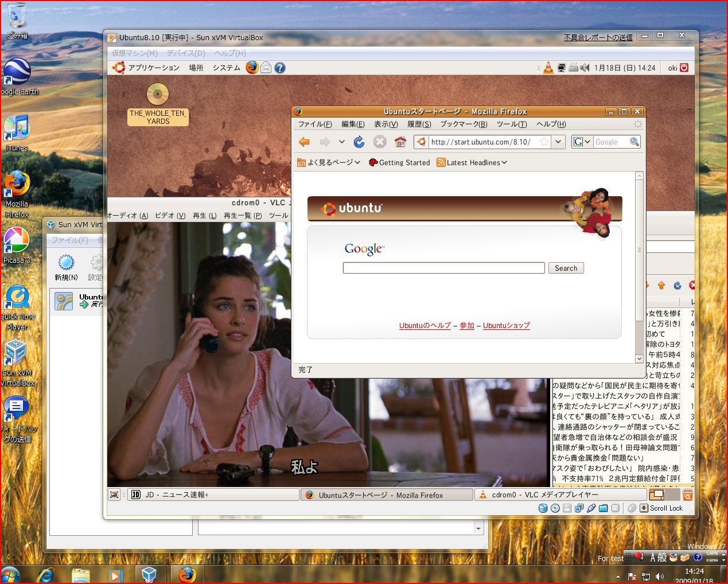Click the VirtualBox optical disc status icon
This screenshot has height=584, width=728.
555,508
